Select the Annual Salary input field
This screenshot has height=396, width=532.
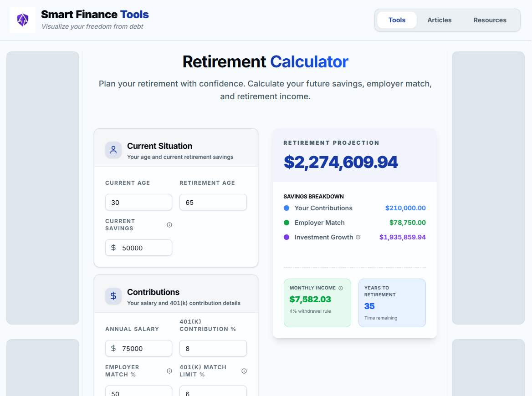tap(138, 348)
